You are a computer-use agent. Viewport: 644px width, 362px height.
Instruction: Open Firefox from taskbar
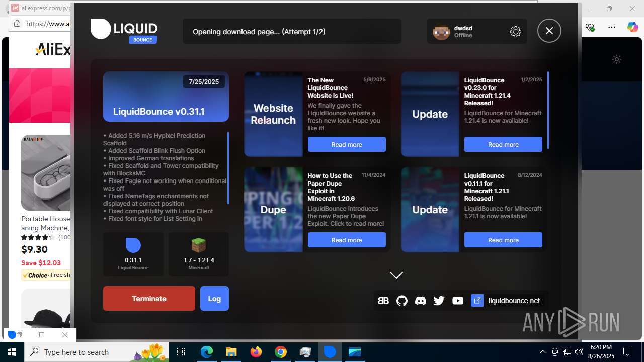(256, 352)
